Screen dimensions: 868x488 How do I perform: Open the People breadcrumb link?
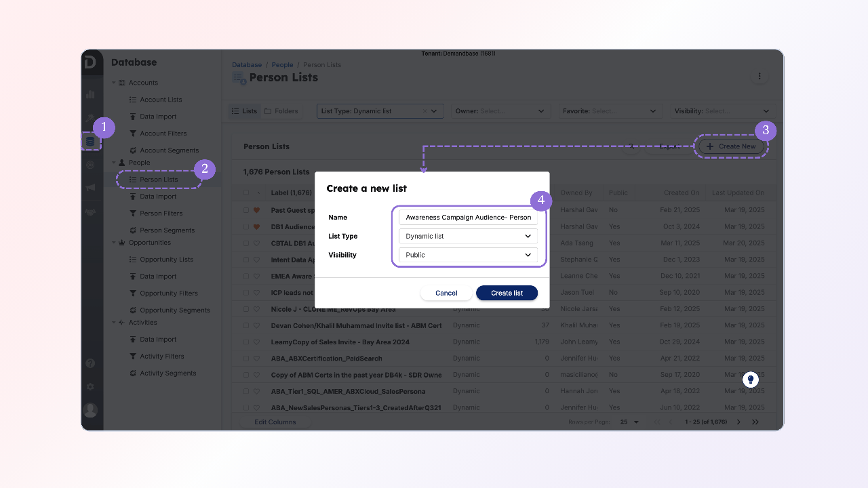(282, 65)
